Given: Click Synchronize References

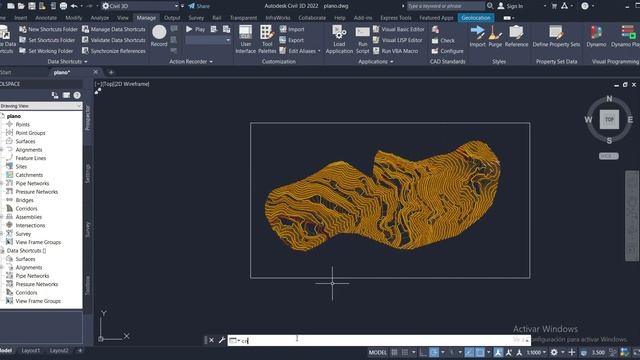Looking at the screenshot, I should coord(113,51).
